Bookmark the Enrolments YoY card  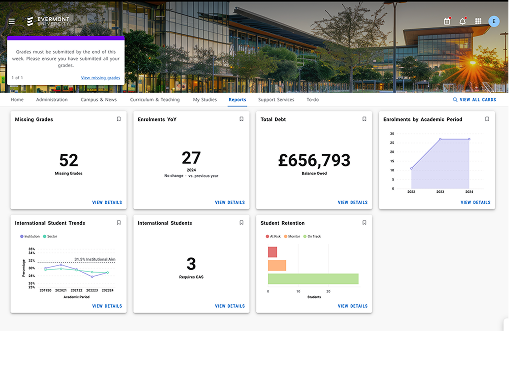coord(241,119)
